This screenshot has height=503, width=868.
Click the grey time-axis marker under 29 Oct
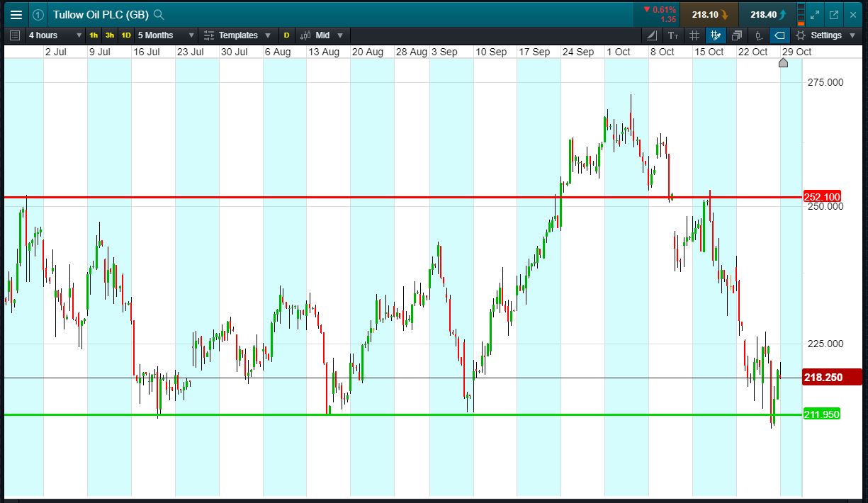pos(783,63)
